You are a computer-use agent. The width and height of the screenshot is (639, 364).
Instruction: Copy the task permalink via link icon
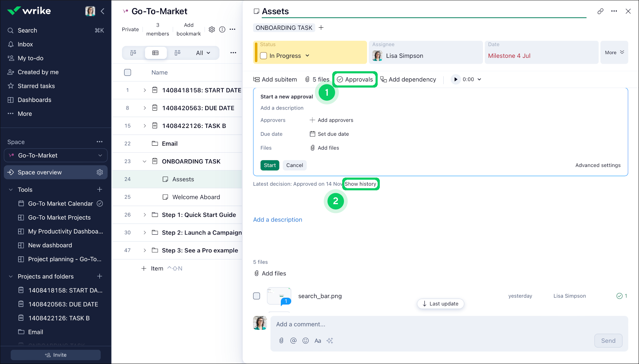coord(600,11)
